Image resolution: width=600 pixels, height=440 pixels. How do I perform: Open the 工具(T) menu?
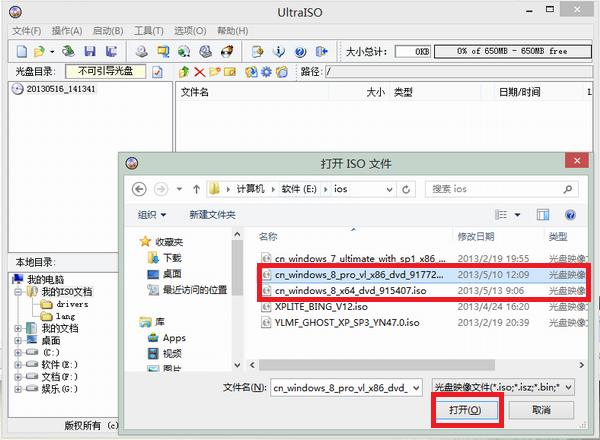pos(149,31)
